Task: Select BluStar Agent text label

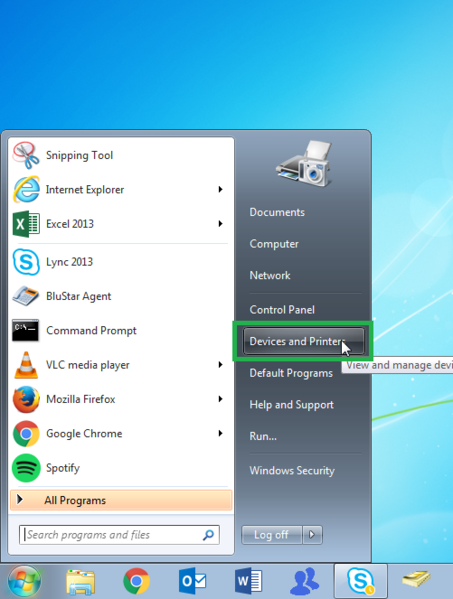Action: (x=78, y=296)
